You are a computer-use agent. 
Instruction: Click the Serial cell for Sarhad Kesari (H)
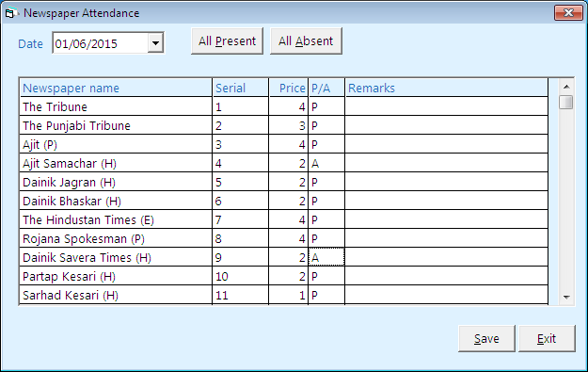point(241,295)
